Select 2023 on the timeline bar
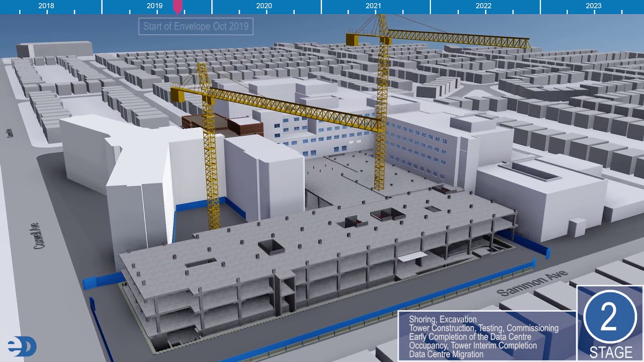 (593, 6)
